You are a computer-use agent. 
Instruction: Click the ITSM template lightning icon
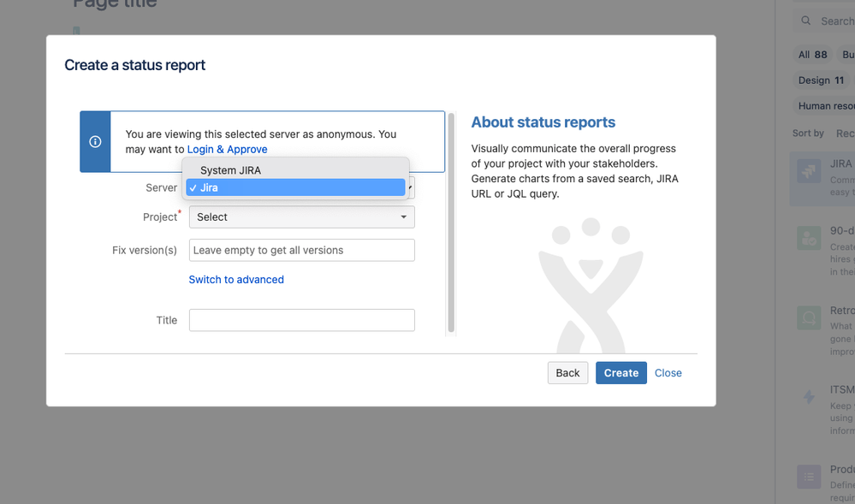tap(809, 397)
